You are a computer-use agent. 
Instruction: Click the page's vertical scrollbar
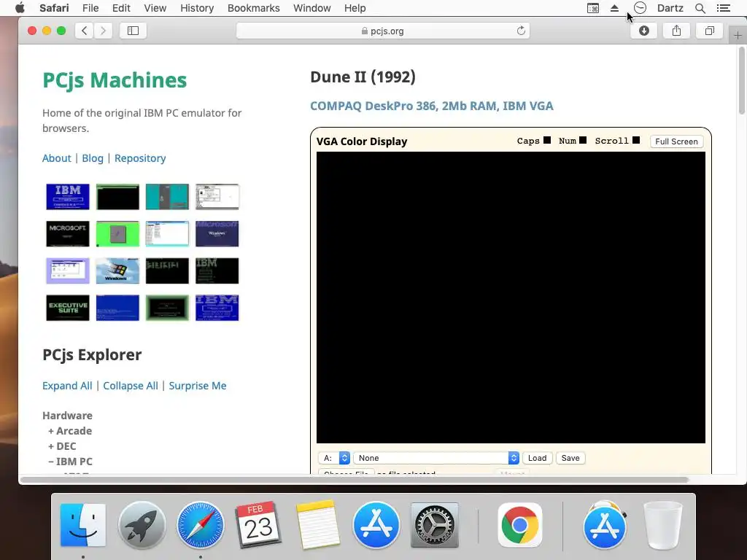tap(742, 81)
